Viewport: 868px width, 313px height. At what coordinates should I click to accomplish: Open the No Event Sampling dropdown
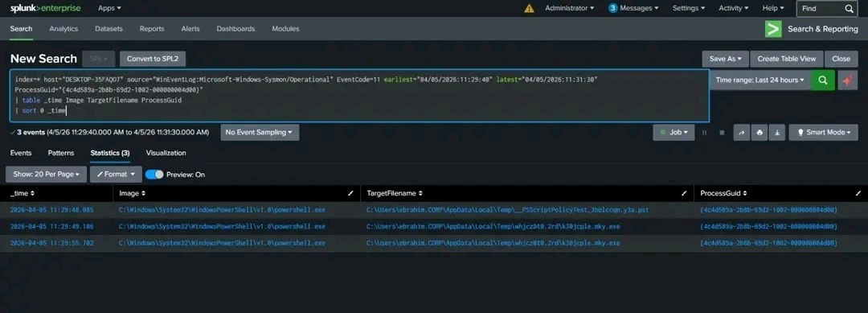[260, 133]
